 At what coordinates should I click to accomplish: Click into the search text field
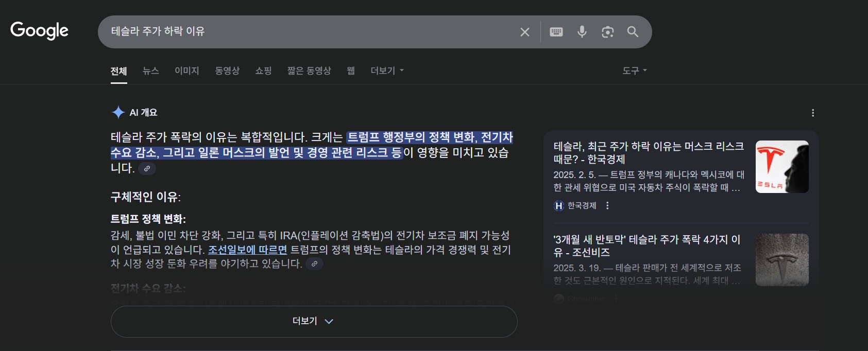[309, 32]
